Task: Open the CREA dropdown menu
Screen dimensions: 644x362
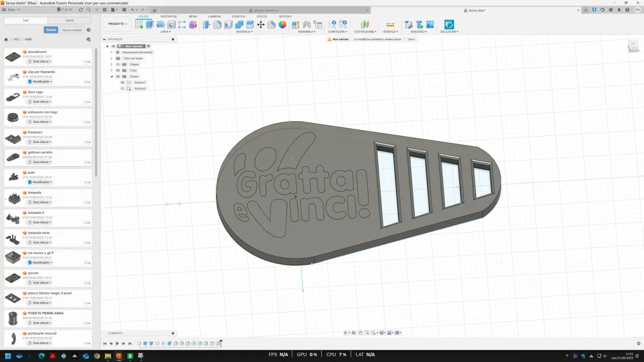Action: 166,32
